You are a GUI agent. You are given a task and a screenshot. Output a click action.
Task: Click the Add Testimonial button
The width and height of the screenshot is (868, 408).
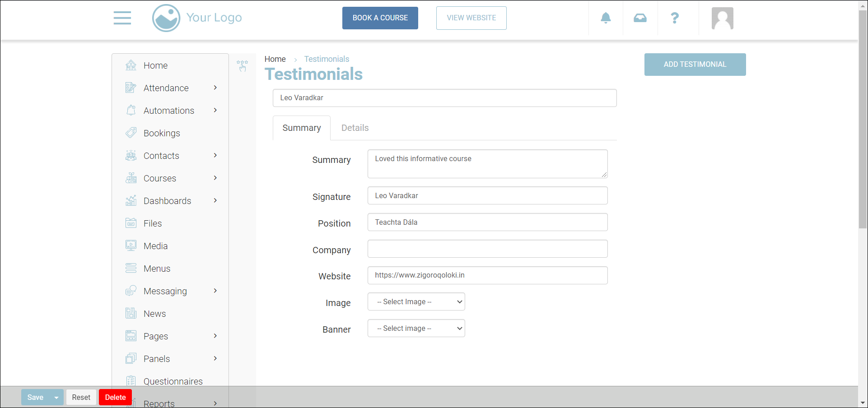click(x=695, y=65)
